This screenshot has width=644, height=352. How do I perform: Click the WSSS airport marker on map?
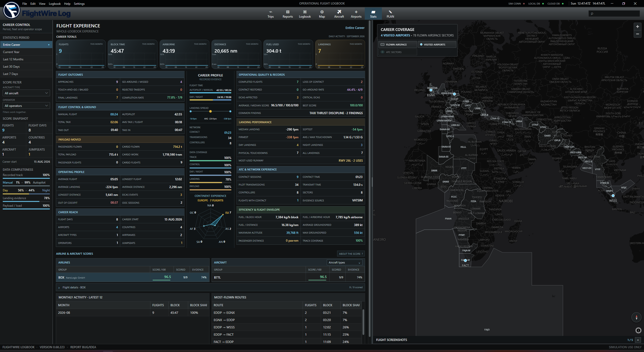[613, 196]
